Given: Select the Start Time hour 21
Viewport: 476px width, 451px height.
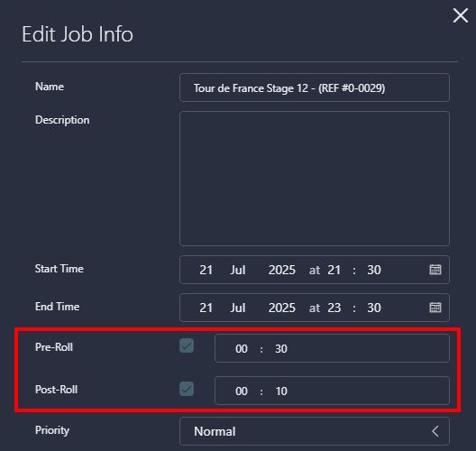Looking at the screenshot, I should click(334, 270).
